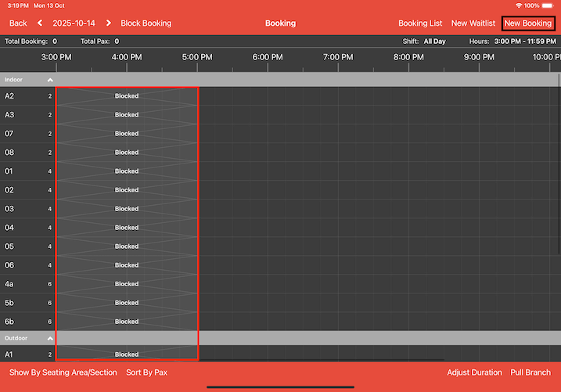Go to the previous date arrow
Screen dimensions: 561x392
tap(40, 23)
